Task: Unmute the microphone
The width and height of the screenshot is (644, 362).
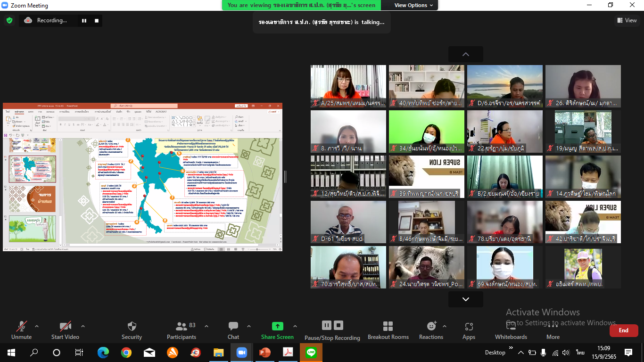Action: (x=21, y=330)
